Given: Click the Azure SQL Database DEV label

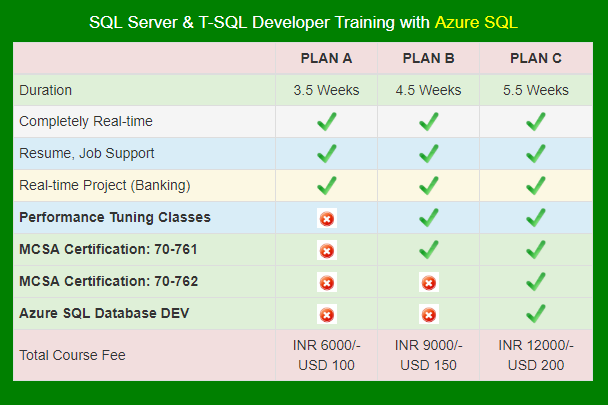Looking at the screenshot, I should point(104,313).
